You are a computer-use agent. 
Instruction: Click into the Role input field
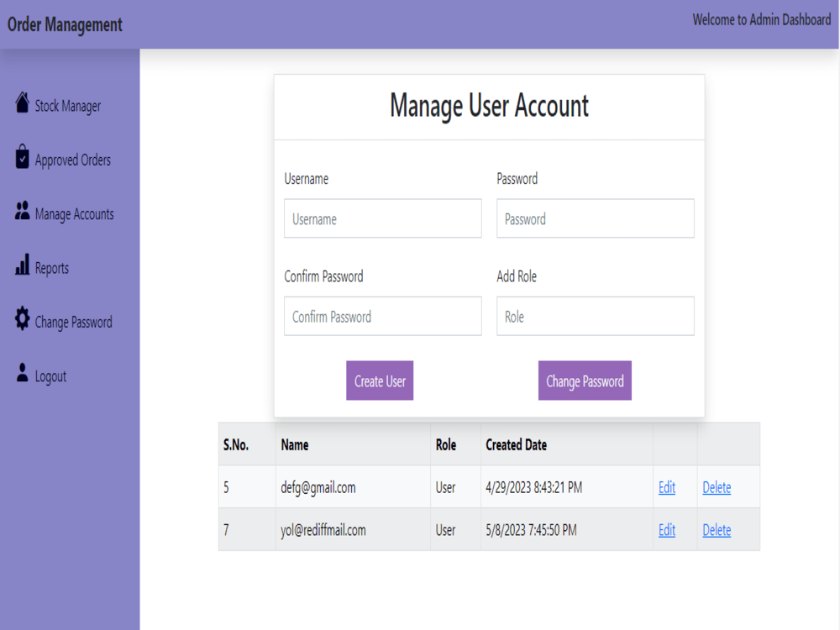[595, 316]
